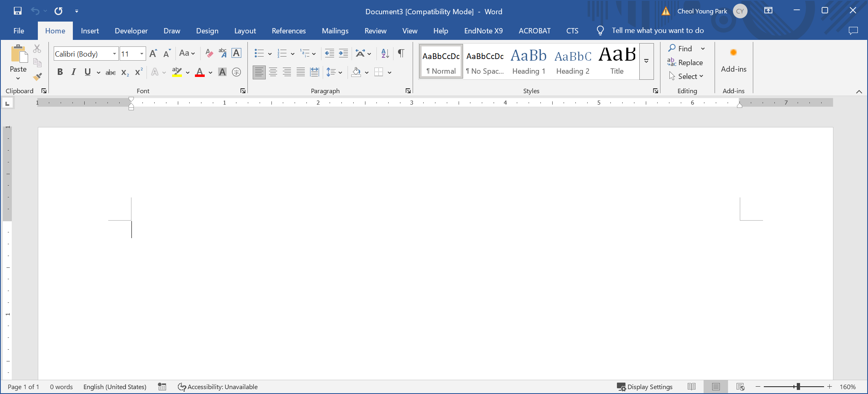The height and width of the screenshot is (394, 868).
Task: Click the tab selector at ruler corner
Action: click(7, 103)
